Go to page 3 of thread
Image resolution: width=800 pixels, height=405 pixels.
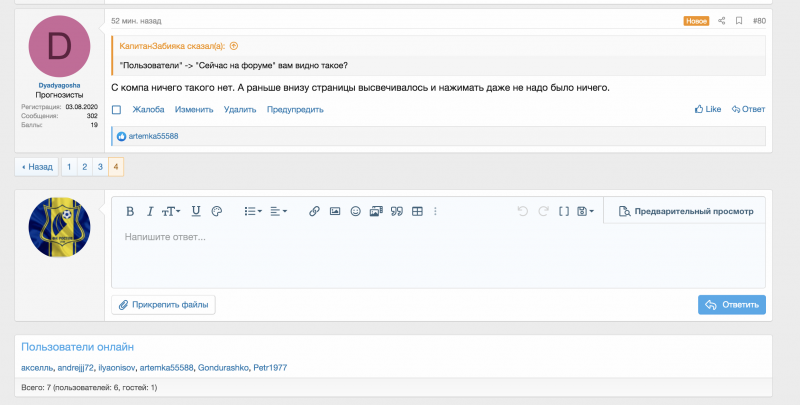pyautogui.click(x=100, y=167)
